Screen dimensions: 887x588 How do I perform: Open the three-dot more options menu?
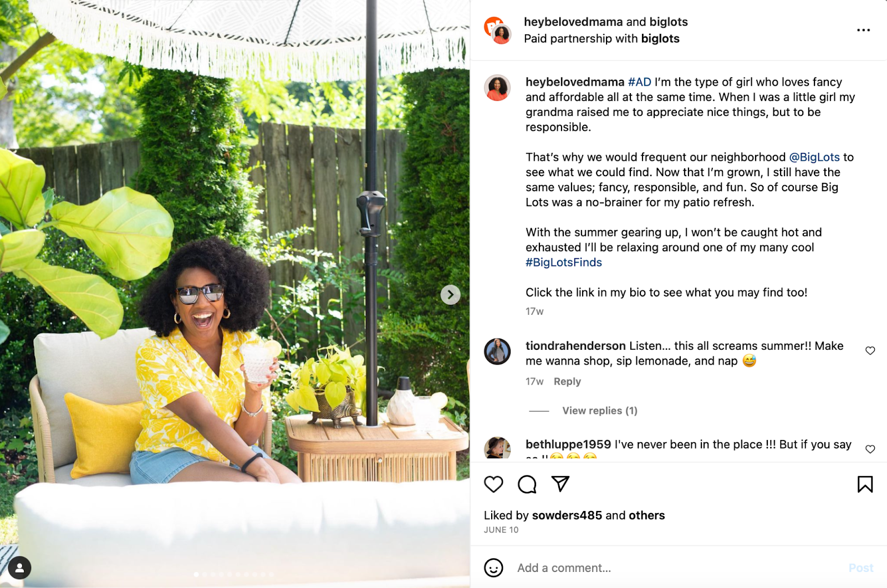coord(863,30)
